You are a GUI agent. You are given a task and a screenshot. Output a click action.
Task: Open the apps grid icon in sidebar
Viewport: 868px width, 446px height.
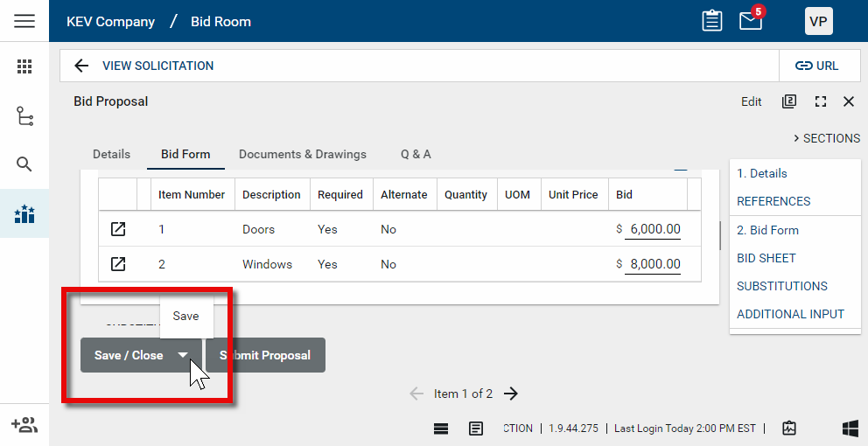[x=24, y=66]
